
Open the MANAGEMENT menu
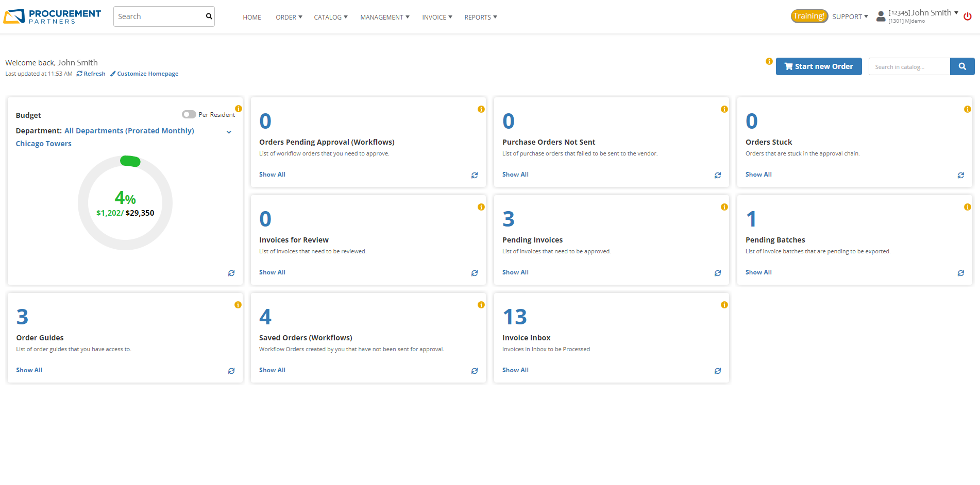click(x=384, y=17)
